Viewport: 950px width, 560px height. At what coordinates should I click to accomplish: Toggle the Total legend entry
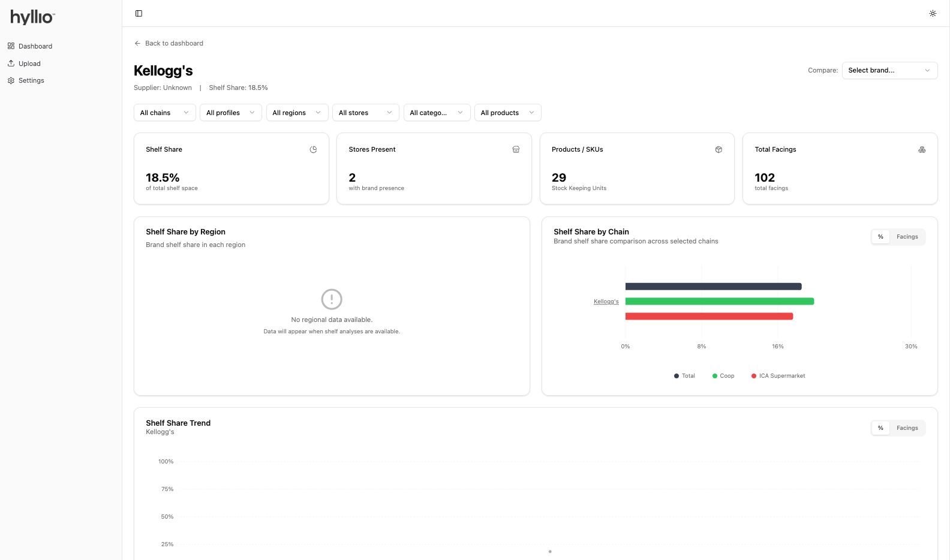[x=684, y=376]
